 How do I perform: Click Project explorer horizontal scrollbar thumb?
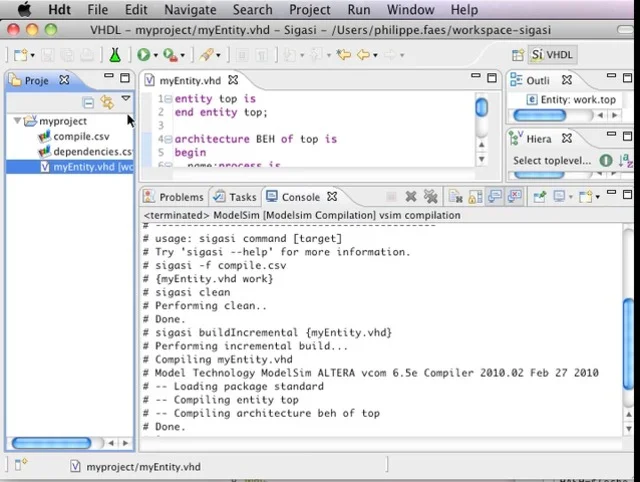[51, 443]
